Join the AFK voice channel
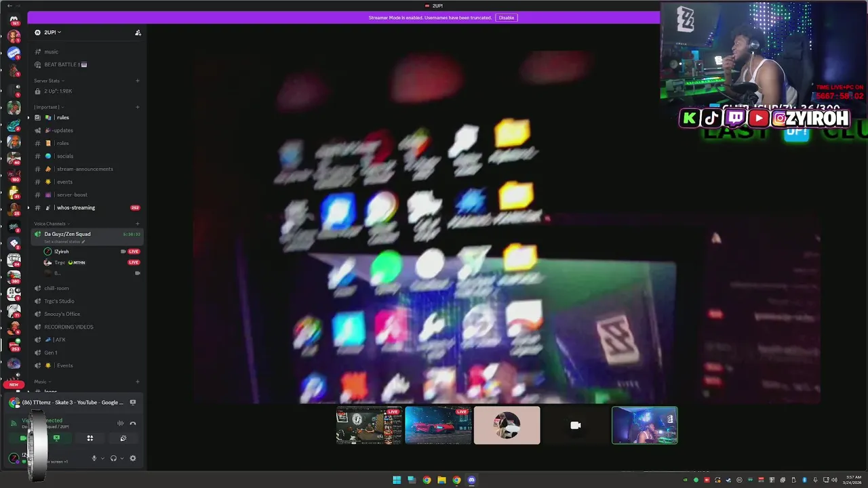 (87, 340)
